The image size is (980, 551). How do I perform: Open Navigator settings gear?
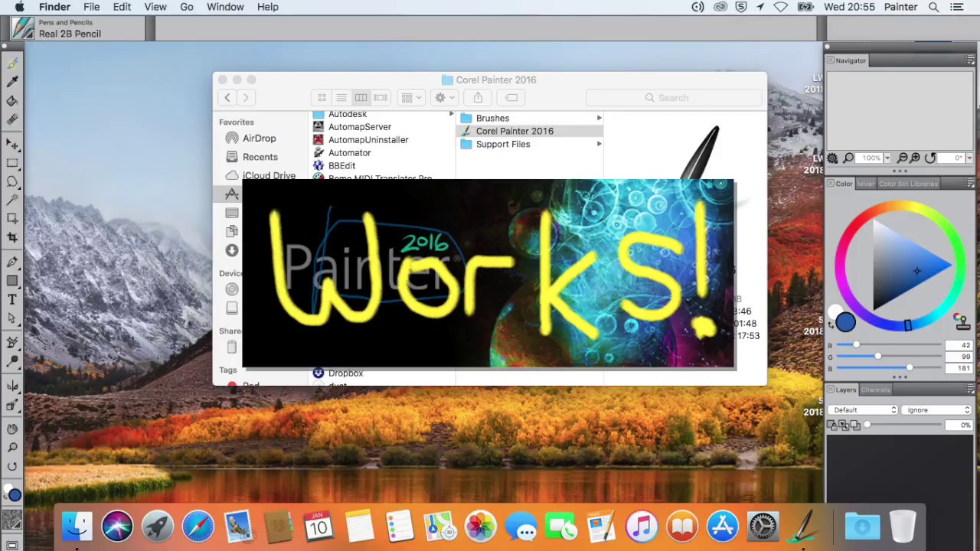(833, 158)
